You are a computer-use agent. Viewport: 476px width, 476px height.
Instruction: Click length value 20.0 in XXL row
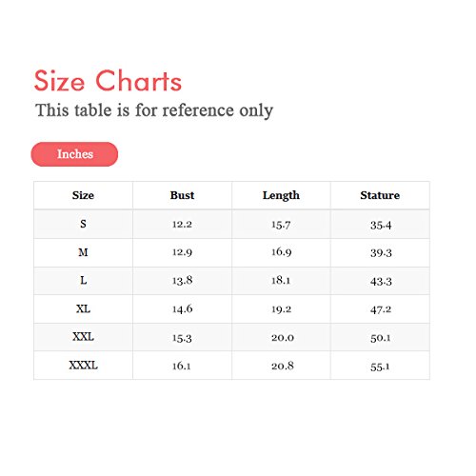[x=283, y=338]
